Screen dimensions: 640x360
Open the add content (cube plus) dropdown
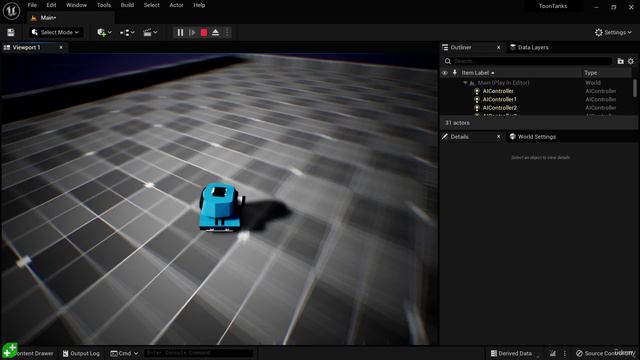[104, 32]
